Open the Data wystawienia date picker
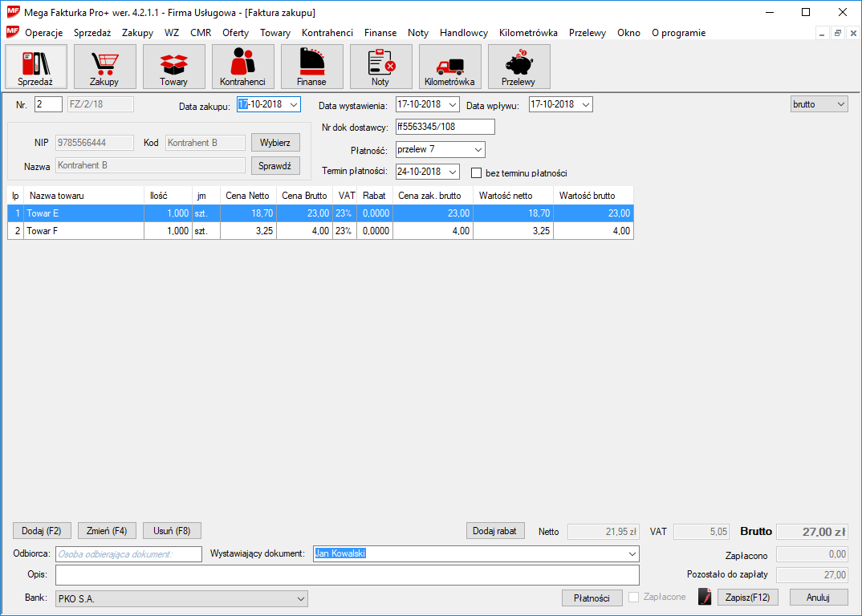The height and width of the screenshot is (616, 862). click(x=453, y=105)
